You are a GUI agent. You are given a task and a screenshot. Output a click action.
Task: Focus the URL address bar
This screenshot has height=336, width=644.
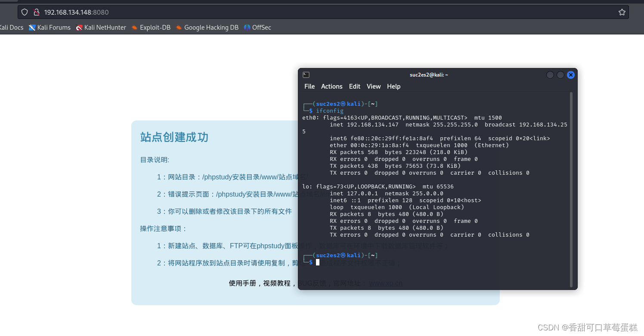(323, 12)
